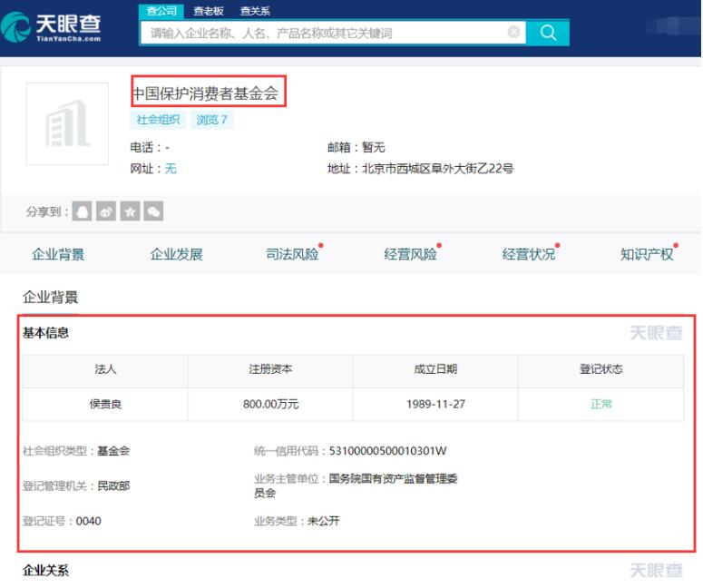Click the 企业关系 heading
Image resolution: width=703 pixels, height=588 pixels.
click(45, 571)
